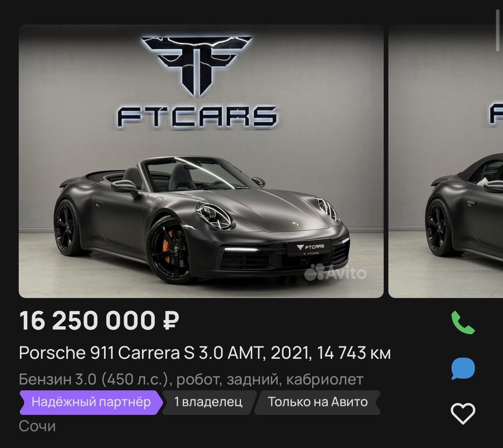Tap the green phone call icon
The width and height of the screenshot is (503, 448).
point(463,323)
